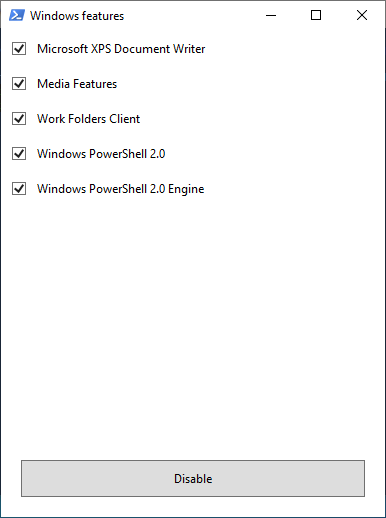Toggle the Media Features checkbox
The image size is (386, 518).
19,84
